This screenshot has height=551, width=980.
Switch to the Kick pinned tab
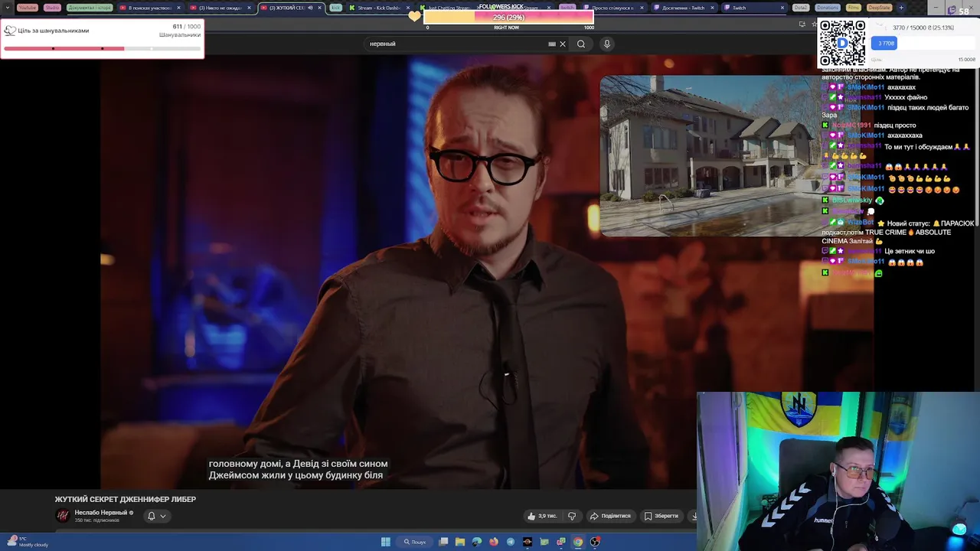[x=335, y=8]
